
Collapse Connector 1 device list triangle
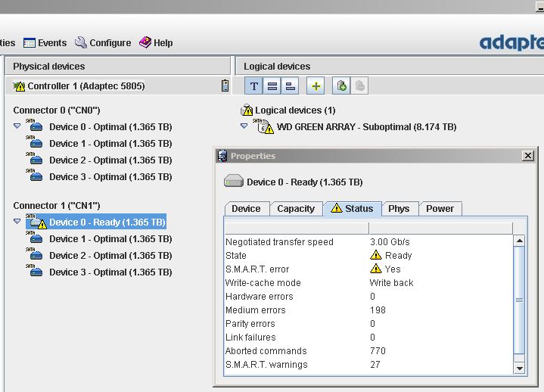coord(17,222)
